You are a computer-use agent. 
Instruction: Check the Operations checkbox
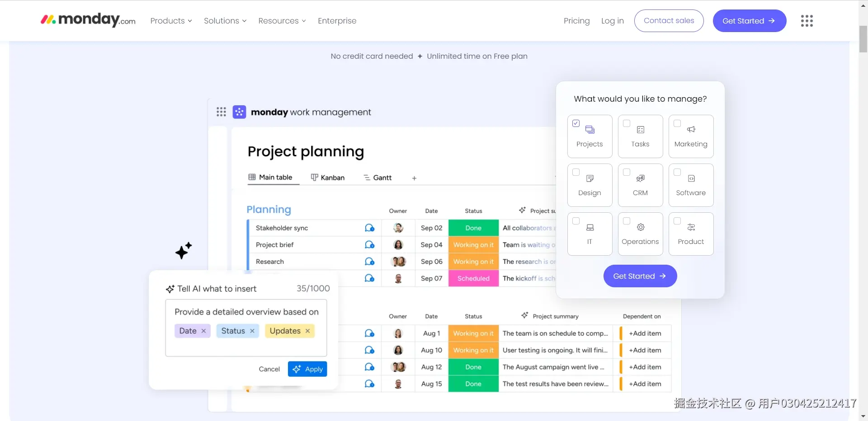tap(627, 221)
